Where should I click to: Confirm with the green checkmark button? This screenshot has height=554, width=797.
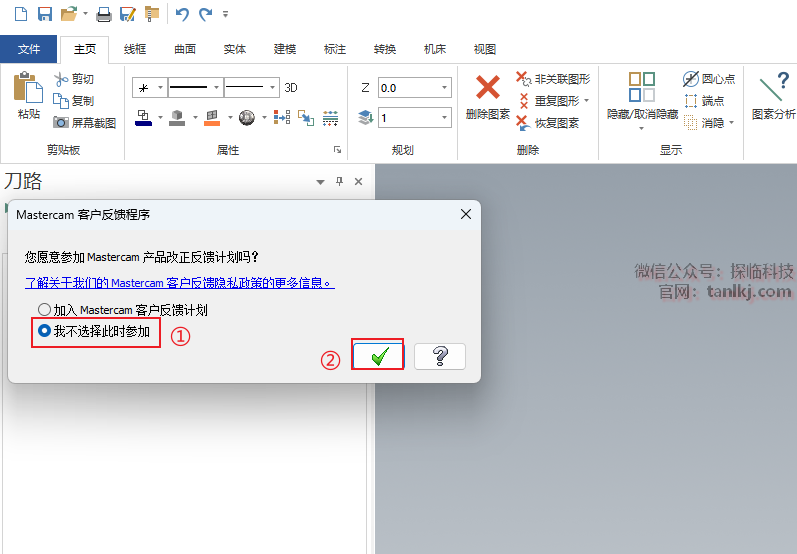[379, 356]
